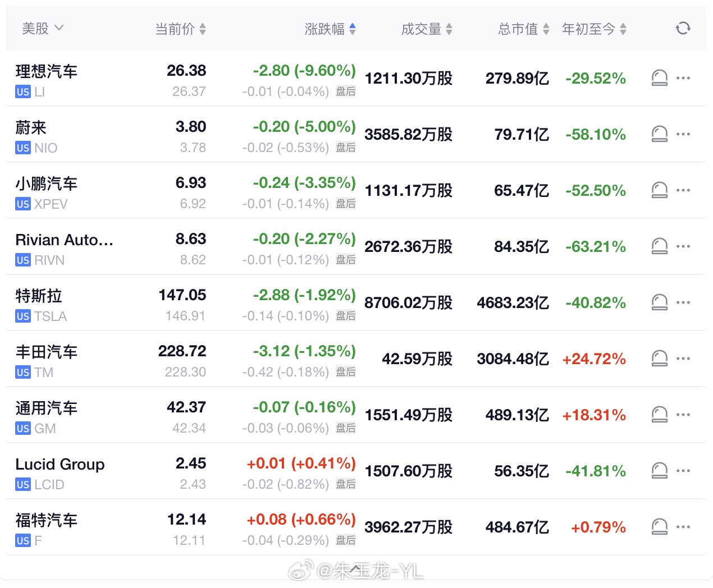The image size is (713, 588).
Task: Sort by 总市值 column
Action: point(523,29)
